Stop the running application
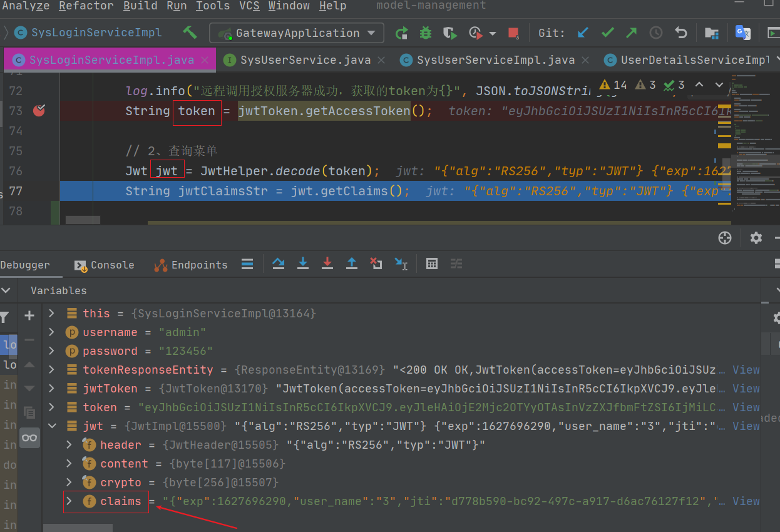The image size is (780, 532). coord(513,33)
